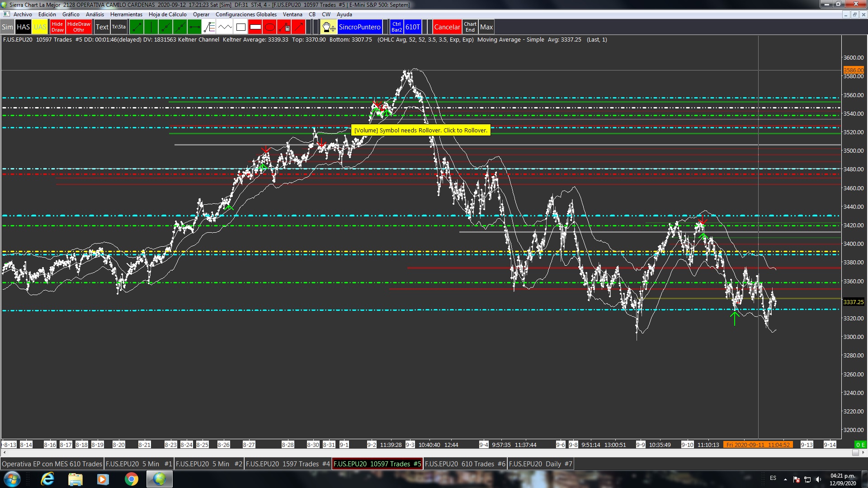Click the volume rollover notification
The height and width of the screenshot is (488, 868).
[420, 130]
